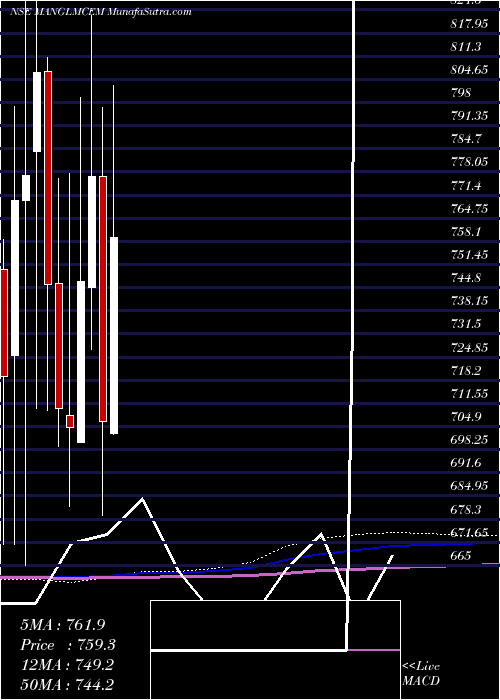Select the 778.05 price axis label
The height and width of the screenshot is (700, 500).
469,163
